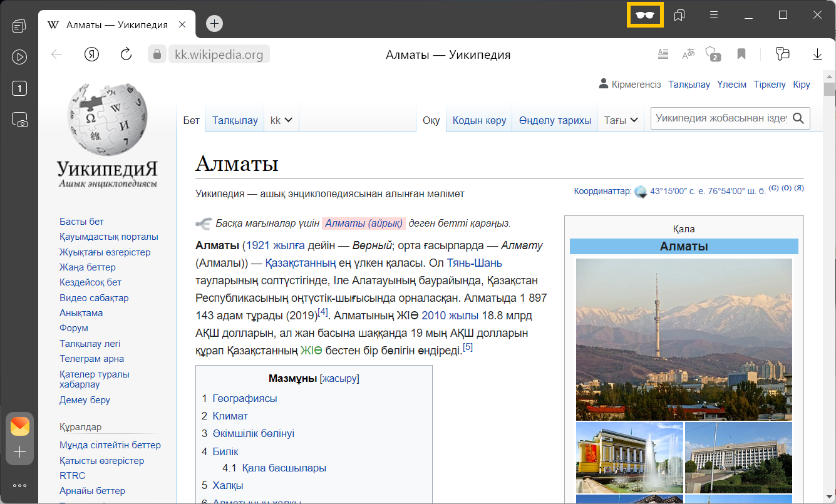Open the bookmarks panel icon in title bar
The height and width of the screenshot is (504, 836).
[x=679, y=15]
